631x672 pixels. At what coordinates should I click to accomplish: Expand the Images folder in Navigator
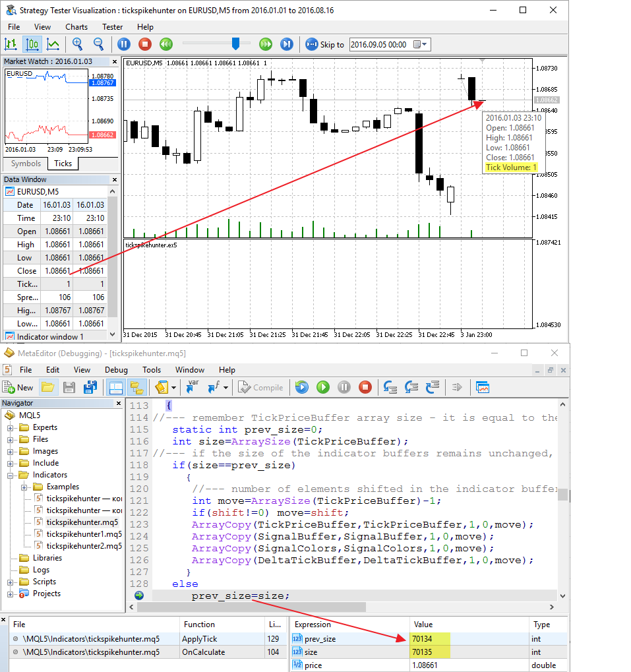pos(11,452)
